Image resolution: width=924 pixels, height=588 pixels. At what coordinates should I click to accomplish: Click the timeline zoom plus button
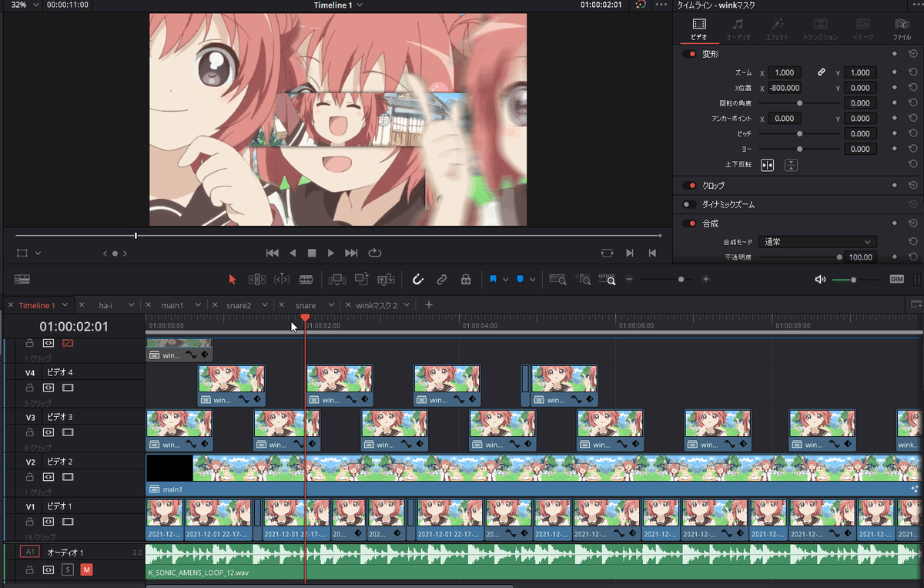pos(705,279)
